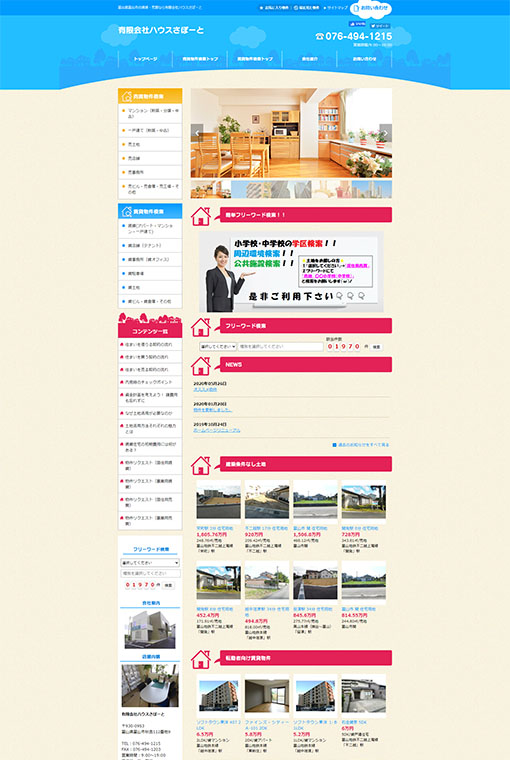Click the sidebar free-word text input field
This screenshot has height=760, width=510.
150,573
